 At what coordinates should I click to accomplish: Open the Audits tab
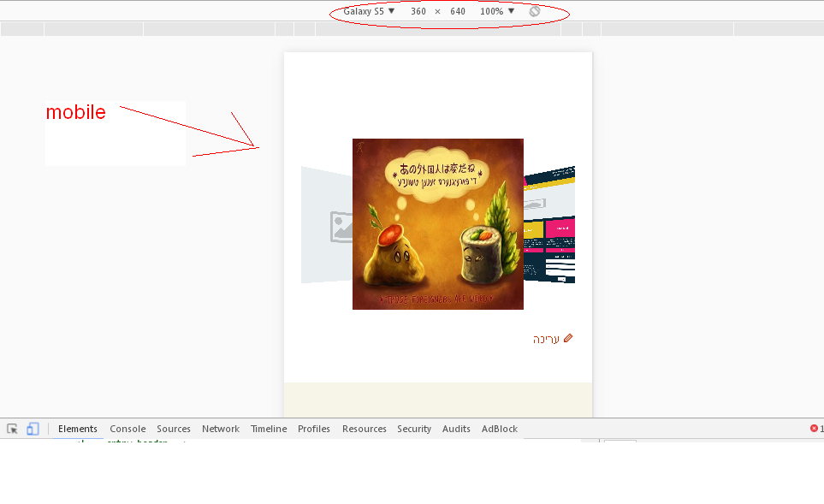[x=456, y=429]
